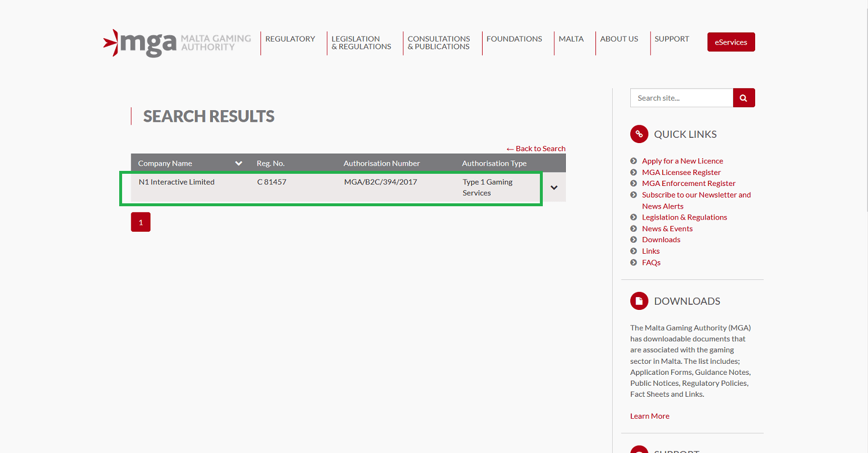Open MGA Enforcement Register link
Viewport: 868px width, 453px height.
pos(689,184)
